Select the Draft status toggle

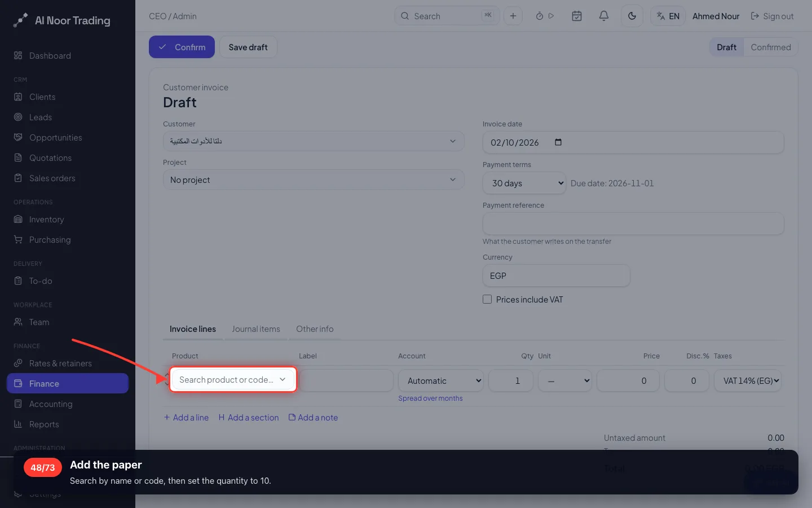pyautogui.click(x=726, y=47)
